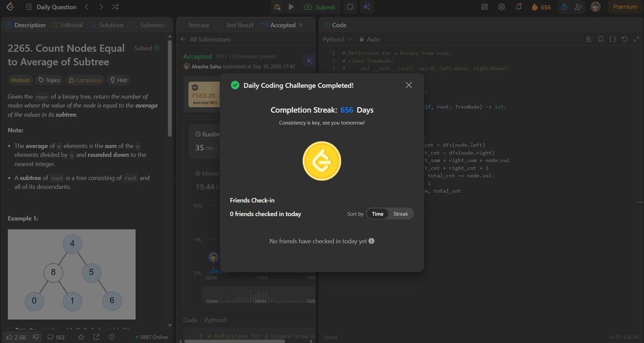Expand the Companies tag

[x=84, y=80]
